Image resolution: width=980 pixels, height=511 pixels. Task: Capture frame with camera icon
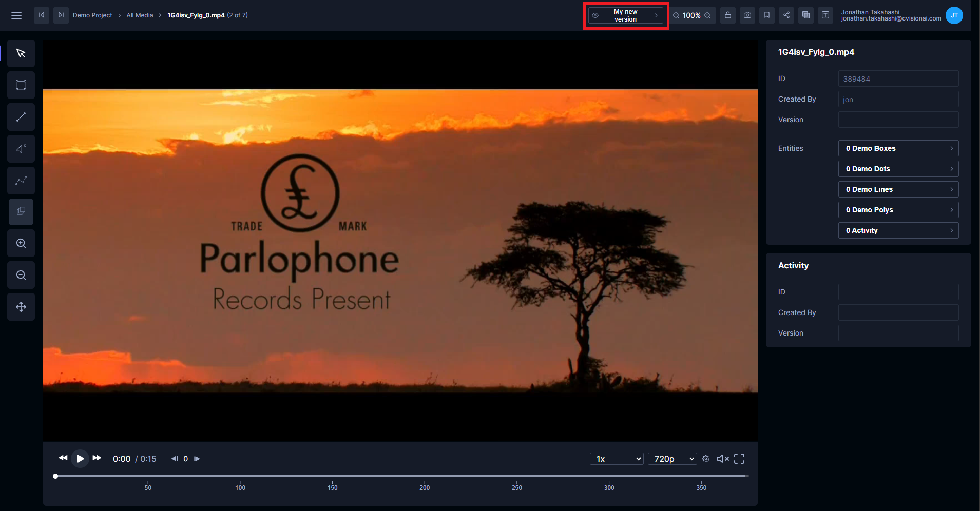click(747, 15)
